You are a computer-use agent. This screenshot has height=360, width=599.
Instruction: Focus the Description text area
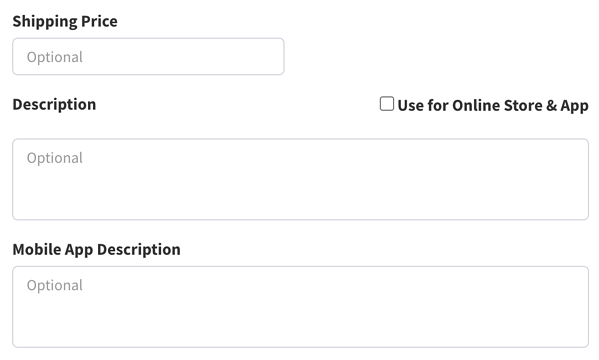(300, 179)
